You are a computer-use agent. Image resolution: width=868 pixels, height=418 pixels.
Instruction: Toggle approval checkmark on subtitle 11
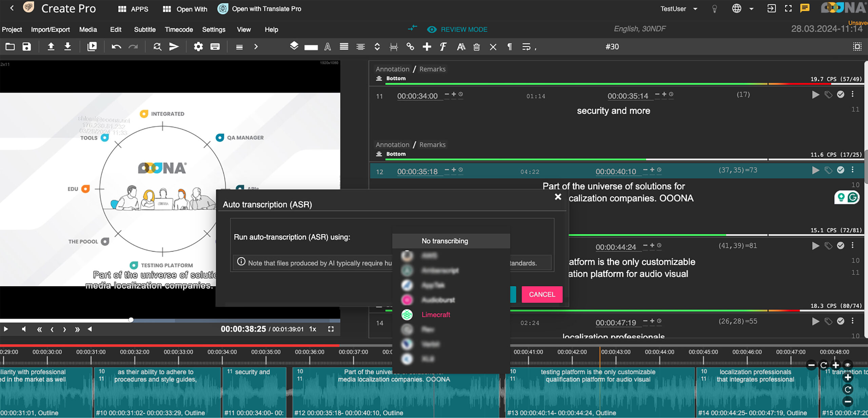click(x=840, y=94)
